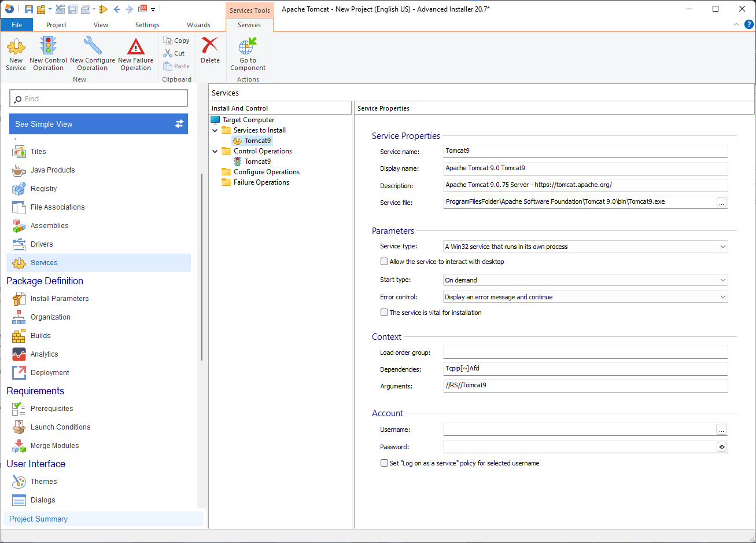Open the File Associations page
Screen dimensions: 756x543
pyautogui.click(x=58, y=207)
